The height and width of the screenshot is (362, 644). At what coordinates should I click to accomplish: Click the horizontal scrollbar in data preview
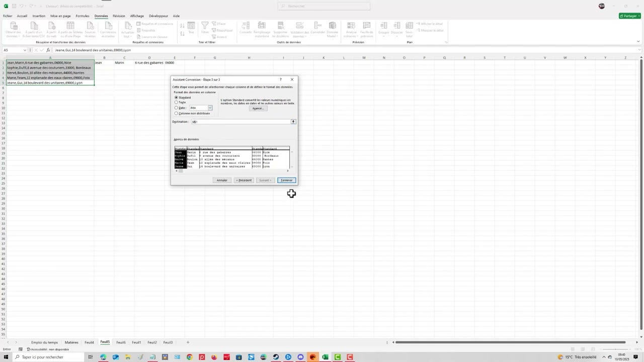pyautogui.click(x=231, y=171)
